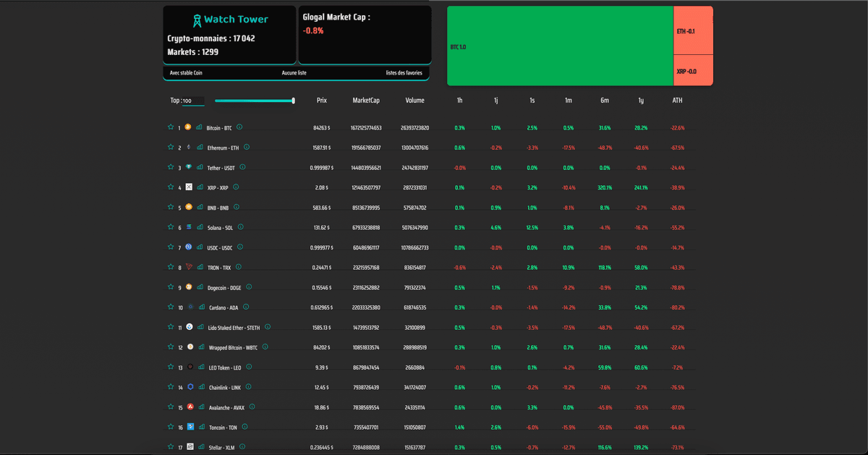
Task: Click the Watch Tower logo
Action: [229, 20]
